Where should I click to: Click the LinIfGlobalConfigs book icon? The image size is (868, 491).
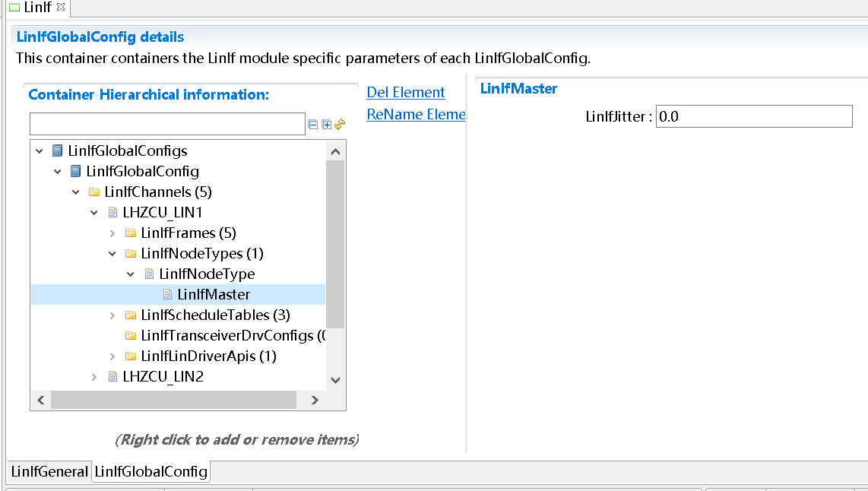coord(58,151)
